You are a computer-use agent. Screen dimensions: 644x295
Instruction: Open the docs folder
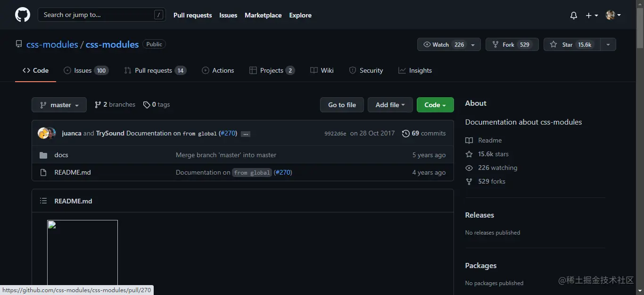[61, 155]
